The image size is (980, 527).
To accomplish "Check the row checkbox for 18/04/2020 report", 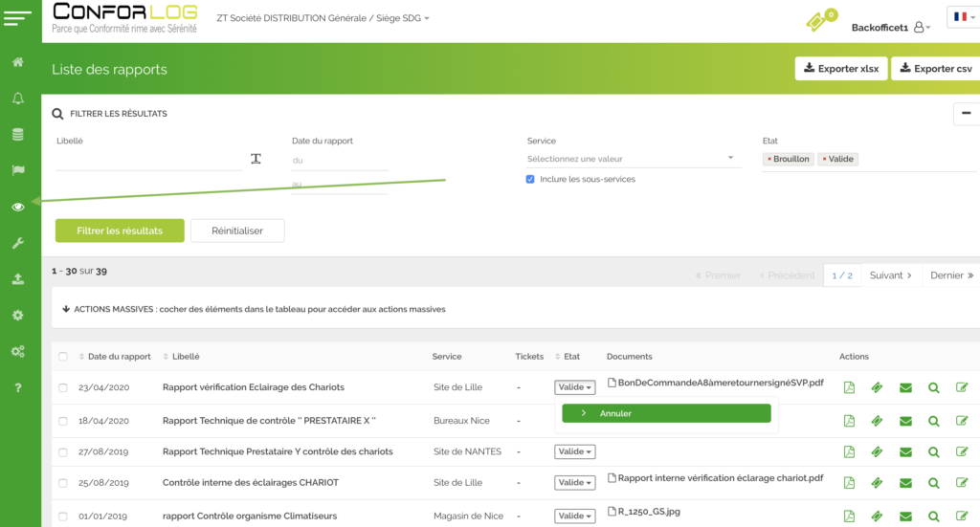I will (x=63, y=420).
